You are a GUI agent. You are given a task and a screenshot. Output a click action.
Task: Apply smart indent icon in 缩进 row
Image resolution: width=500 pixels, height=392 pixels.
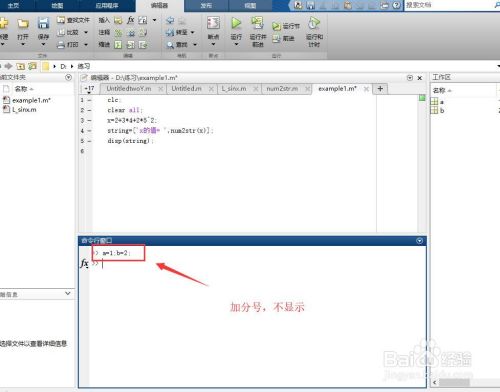click(x=118, y=45)
